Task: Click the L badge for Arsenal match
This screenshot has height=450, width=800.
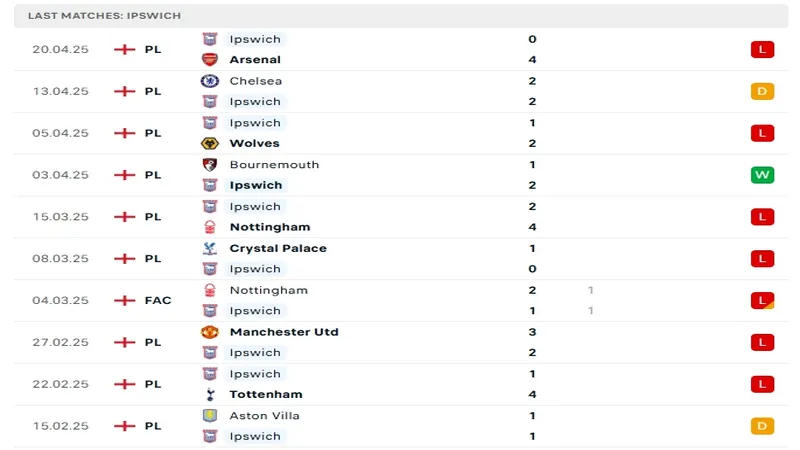Action: (x=762, y=49)
